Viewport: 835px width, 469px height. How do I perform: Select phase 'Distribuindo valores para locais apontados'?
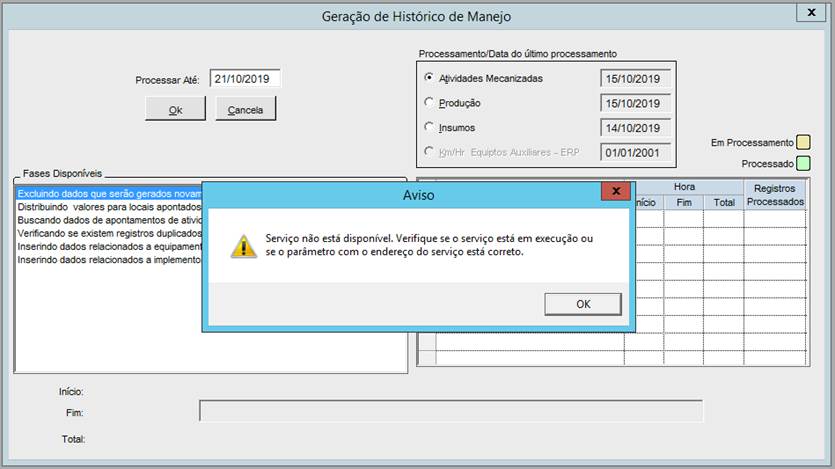coord(109,207)
